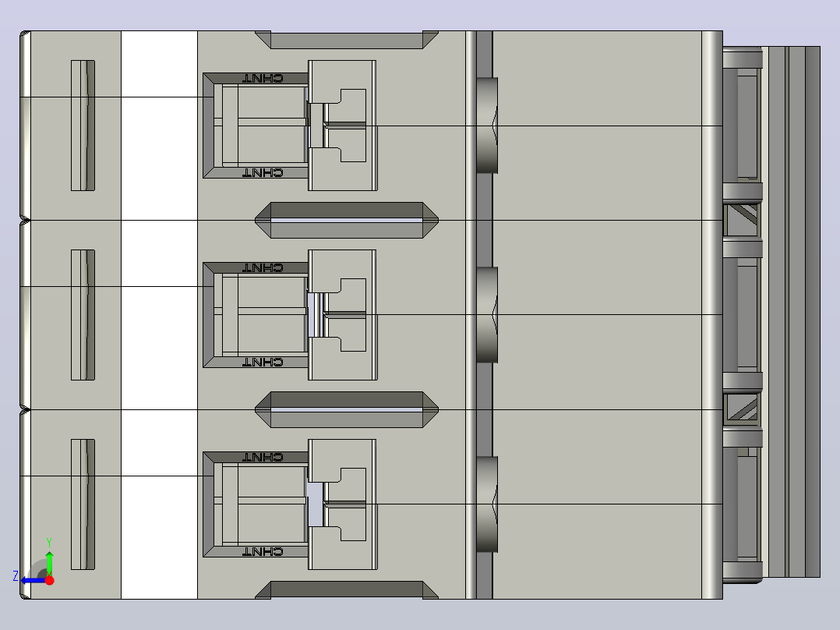Click the lower CHNT logo on the bottom pole
Screen dimensions: 840x630
(x=263, y=551)
